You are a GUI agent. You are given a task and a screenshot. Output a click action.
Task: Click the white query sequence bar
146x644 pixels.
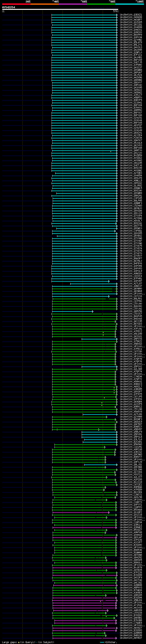pyautogui.click(x=60, y=9)
